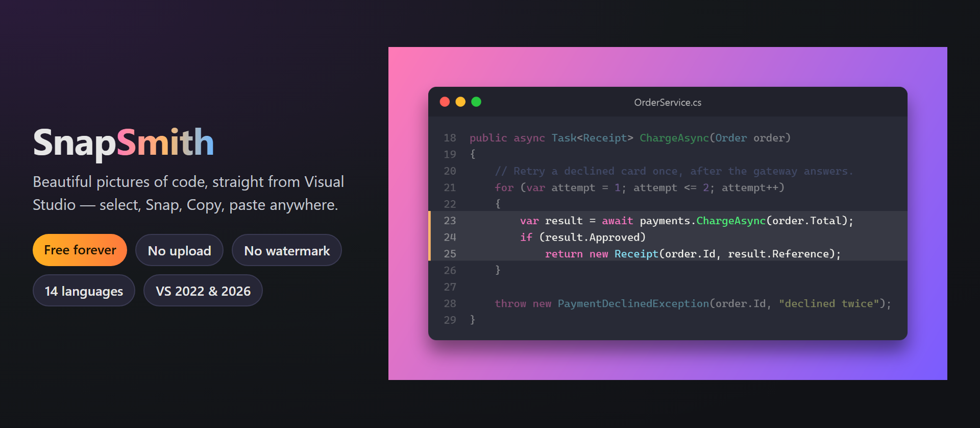Click the 14 languages badge
Screen dimensions: 980x428
coord(84,291)
